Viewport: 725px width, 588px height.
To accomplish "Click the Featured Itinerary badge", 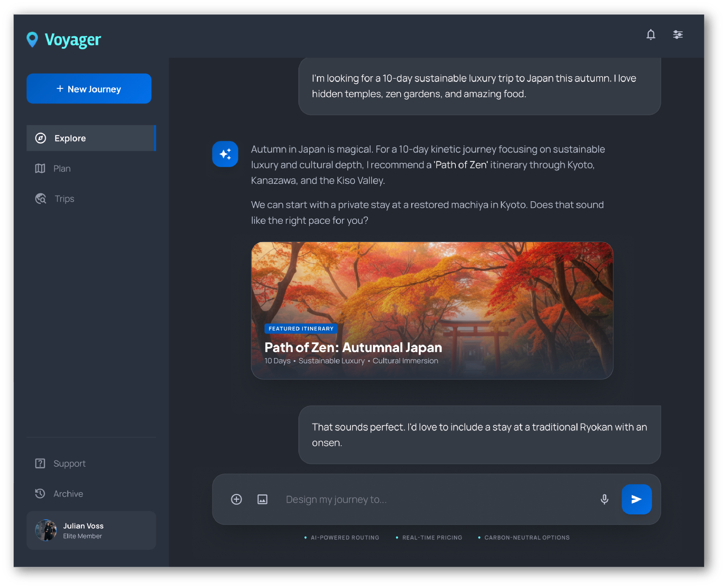I will click(x=301, y=329).
